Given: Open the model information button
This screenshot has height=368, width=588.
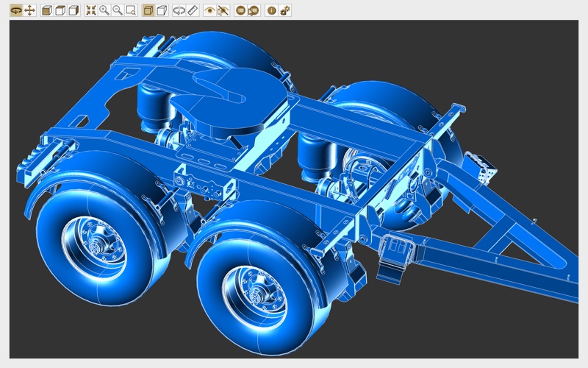Looking at the screenshot, I should [x=271, y=10].
